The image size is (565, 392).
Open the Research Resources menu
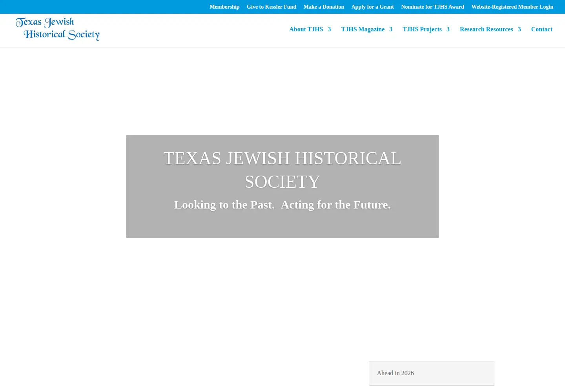point(487,29)
